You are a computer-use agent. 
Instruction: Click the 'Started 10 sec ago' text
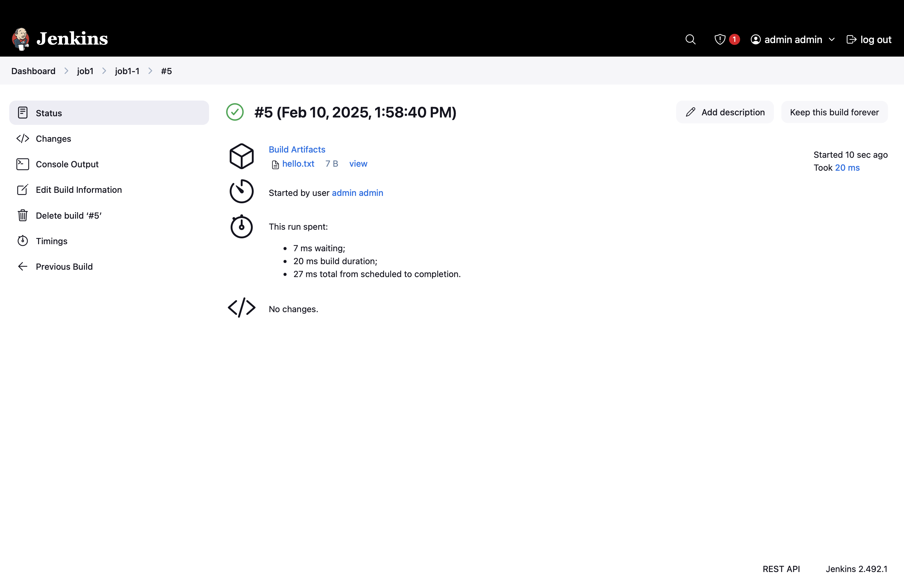[x=850, y=155]
